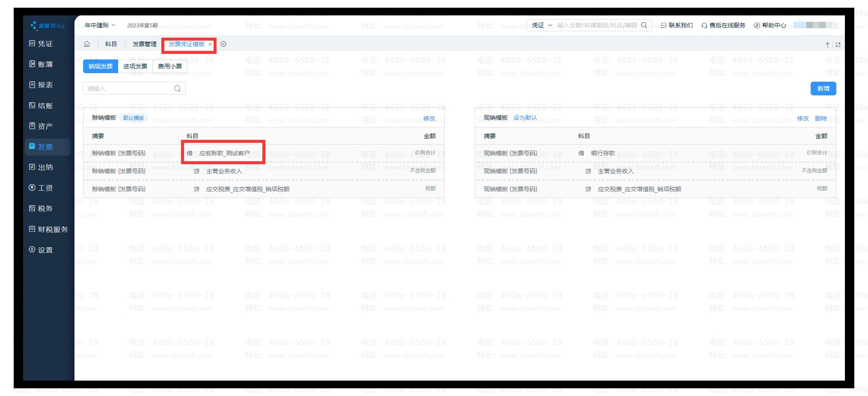Select the 费用小票 tab
868x396 pixels.
(x=170, y=66)
